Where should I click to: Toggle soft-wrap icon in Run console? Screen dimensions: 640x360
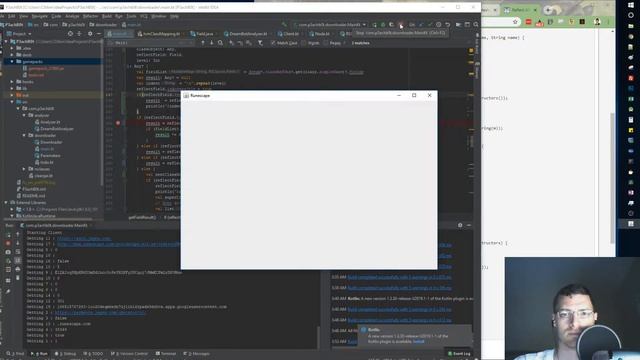click(18, 252)
